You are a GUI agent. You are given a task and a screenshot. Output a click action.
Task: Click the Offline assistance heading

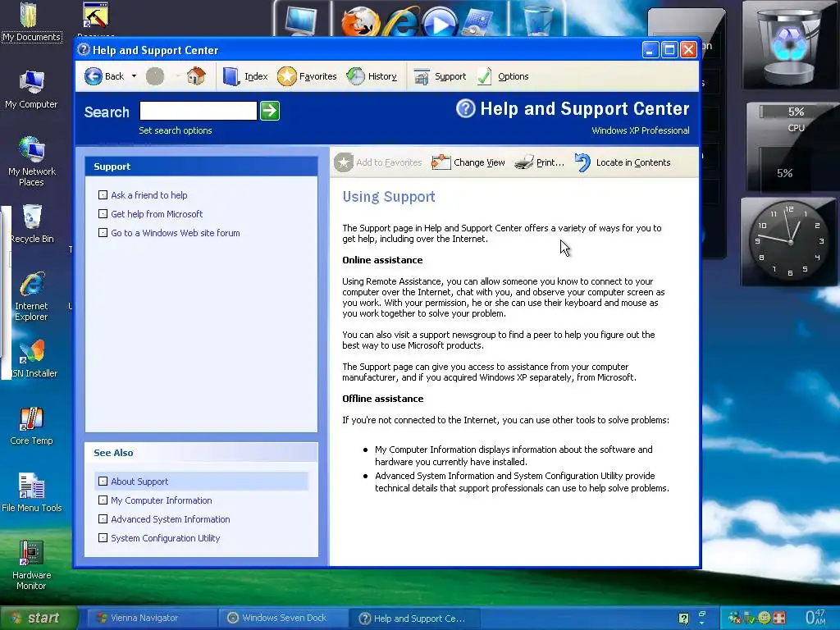point(383,399)
